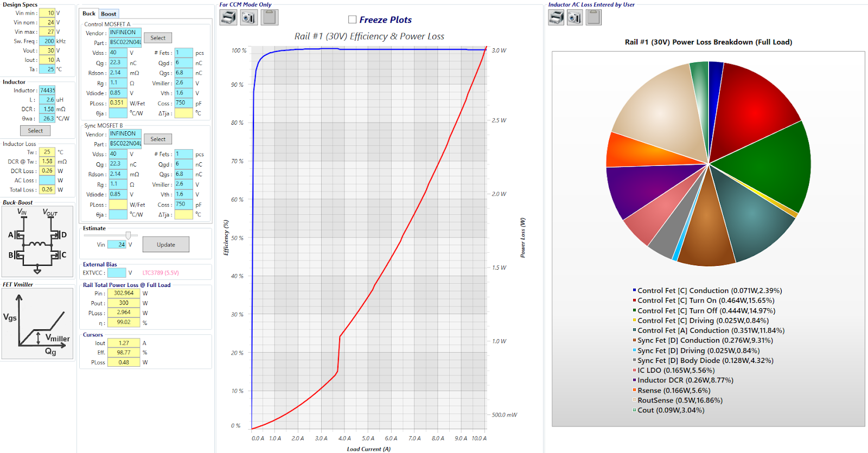This screenshot has height=453, width=868.
Task: Click the Cursors PLoss value 0.48
Action: click(124, 362)
